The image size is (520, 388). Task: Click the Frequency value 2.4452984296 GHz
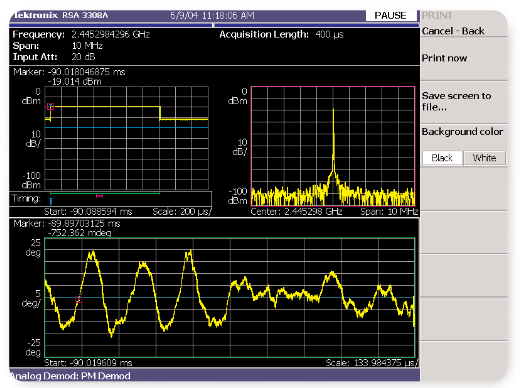[x=110, y=34]
